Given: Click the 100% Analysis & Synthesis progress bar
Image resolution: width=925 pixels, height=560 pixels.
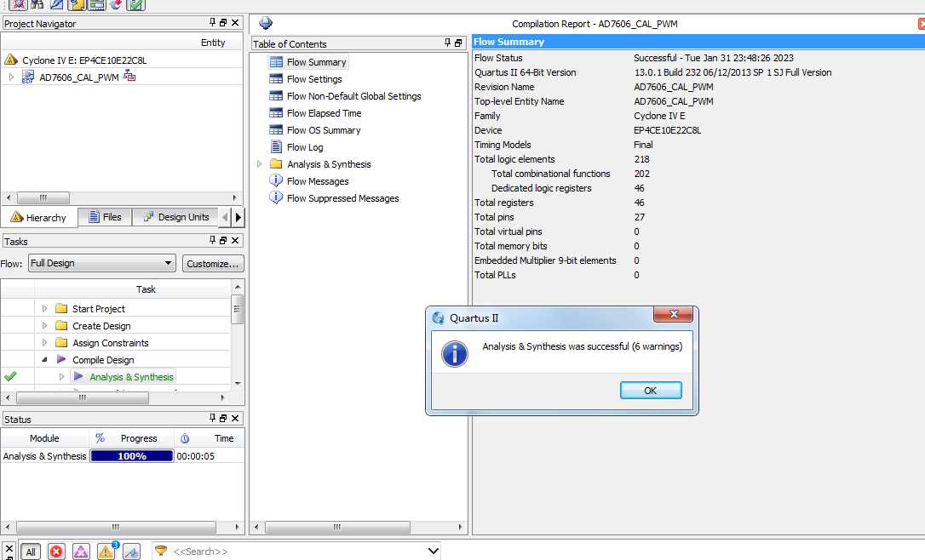Looking at the screenshot, I should (x=132, y=455).
